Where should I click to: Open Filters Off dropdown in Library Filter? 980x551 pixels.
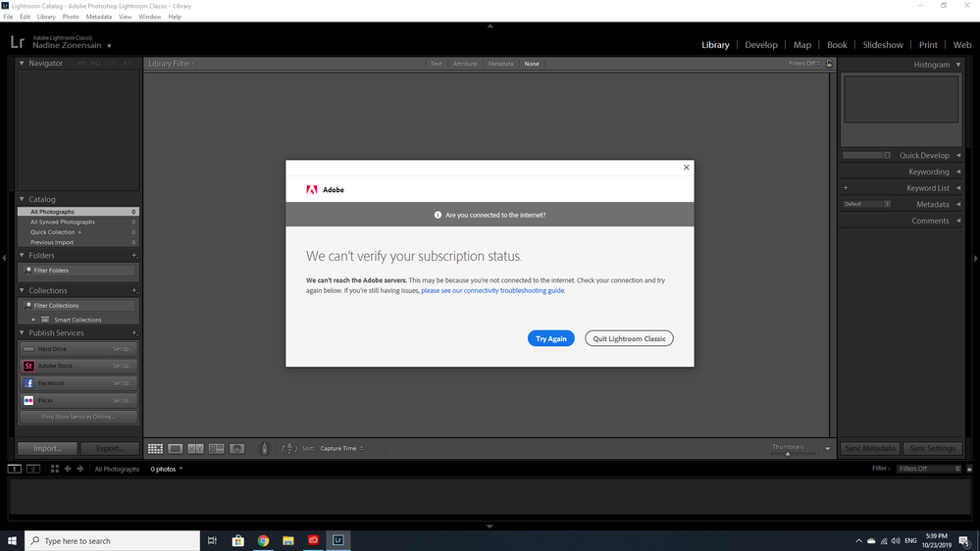(x=804, y=64)
